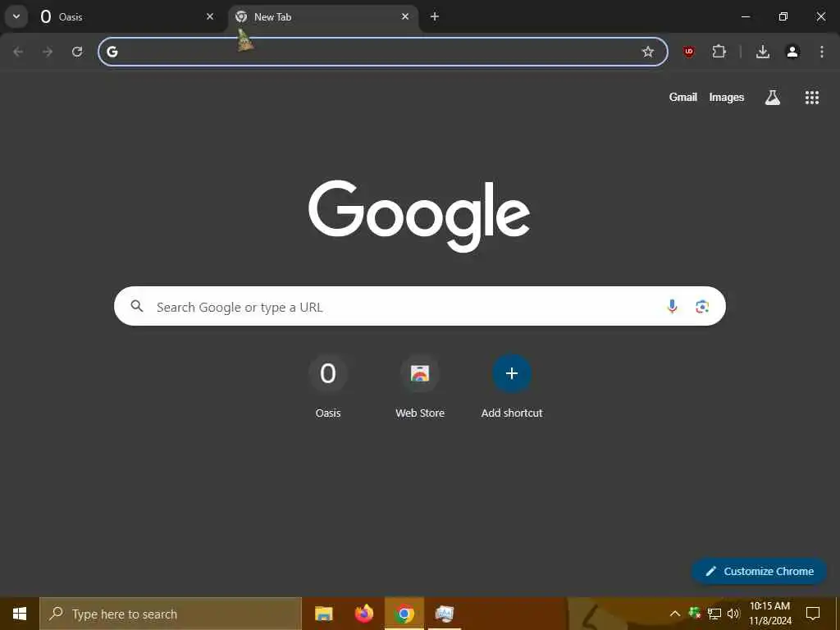Open File Explorer from the taskbar
The width and height of the screenshot is (840, 630).
[x=323, y=614]
